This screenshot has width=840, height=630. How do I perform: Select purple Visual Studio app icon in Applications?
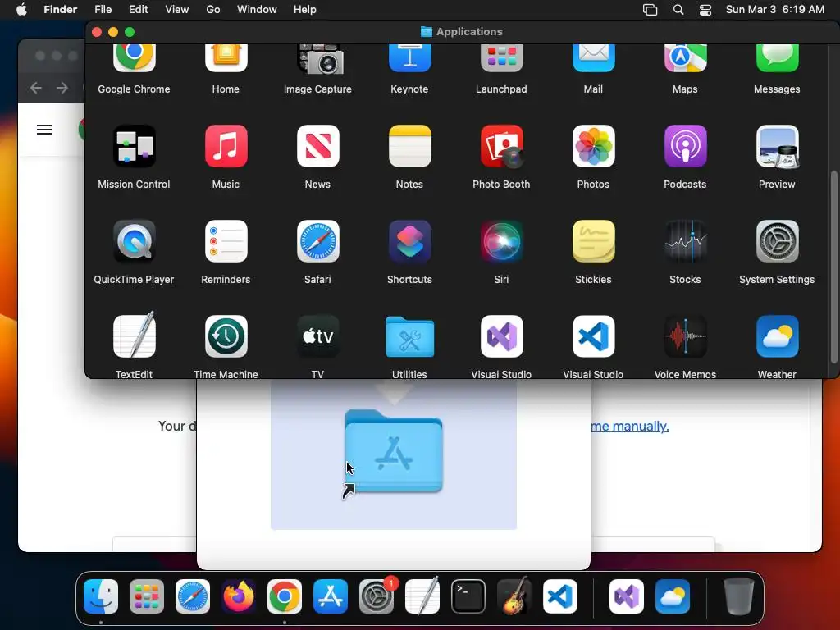501,336
